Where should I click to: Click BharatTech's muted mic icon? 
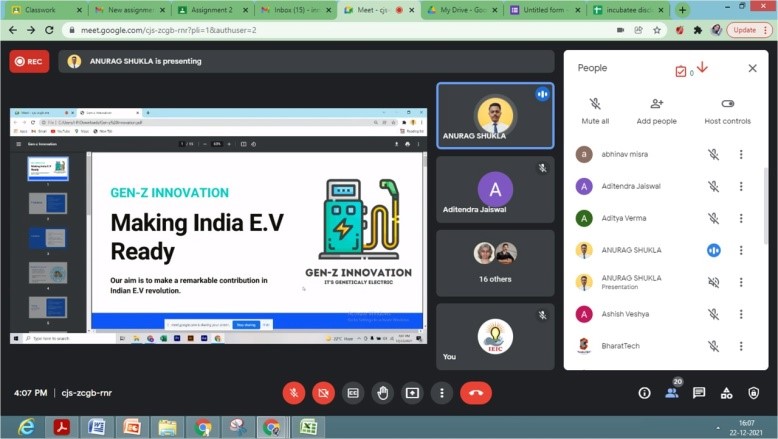coord(713,346)
